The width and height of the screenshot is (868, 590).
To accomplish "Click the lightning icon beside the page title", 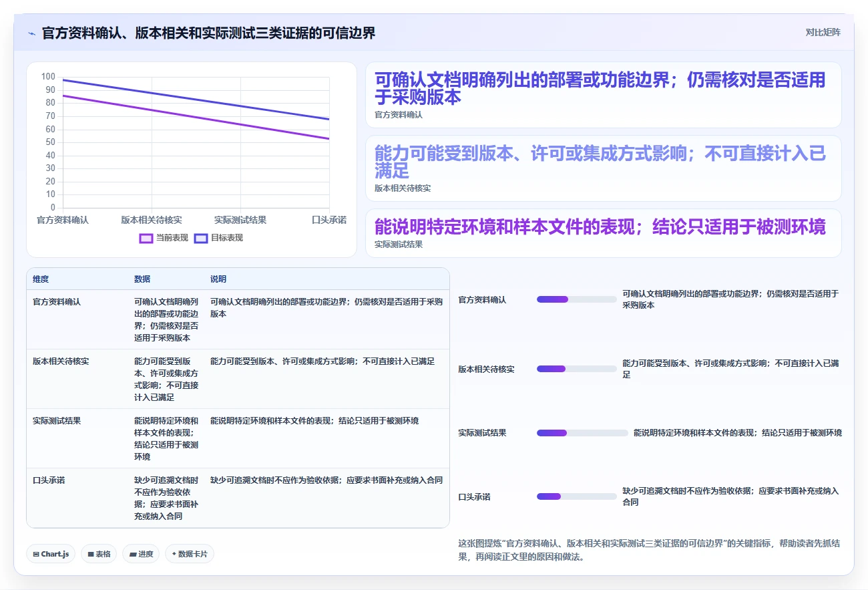I will [31, 33].
